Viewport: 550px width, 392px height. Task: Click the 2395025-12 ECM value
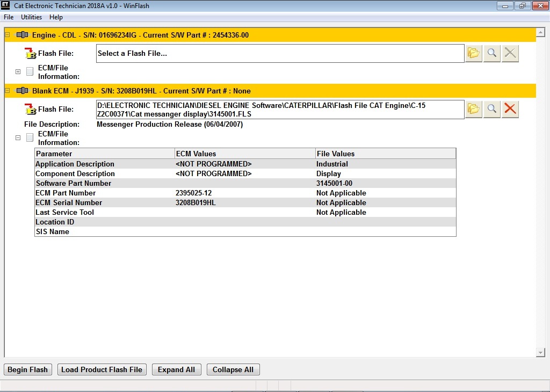coord(193,193)
